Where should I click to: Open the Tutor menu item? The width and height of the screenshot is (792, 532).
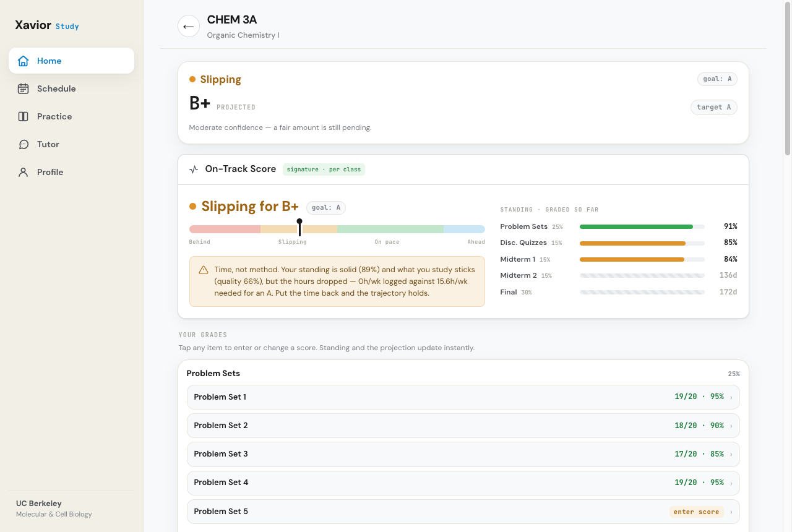point(71,144)
